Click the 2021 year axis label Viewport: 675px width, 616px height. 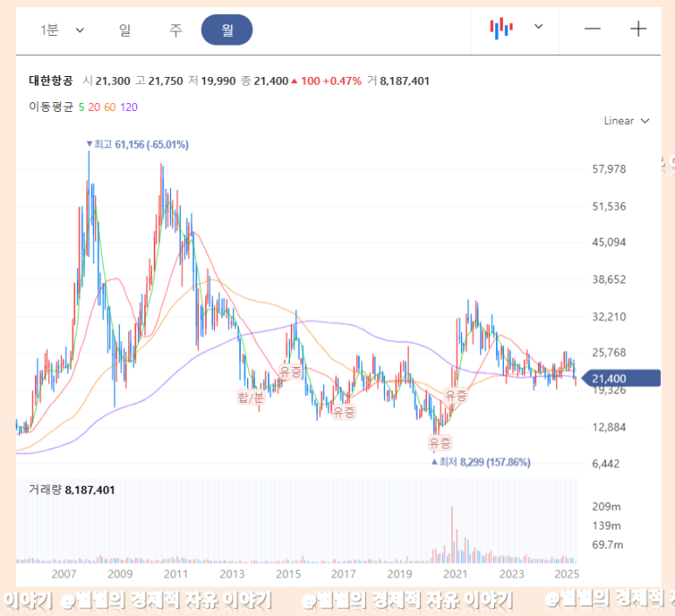[455, 574]
